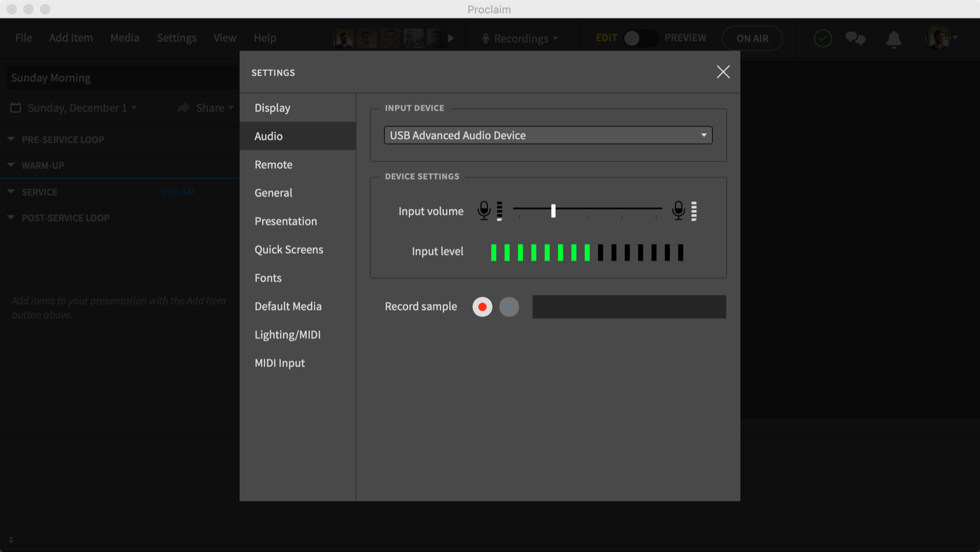
Task: Click the play sample button
Action: 508,307
